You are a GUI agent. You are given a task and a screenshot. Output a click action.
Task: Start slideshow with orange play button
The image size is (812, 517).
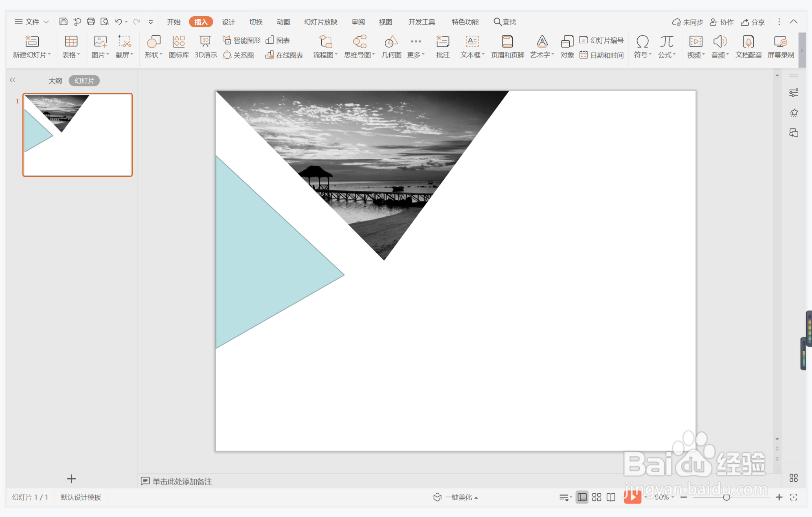632,497
